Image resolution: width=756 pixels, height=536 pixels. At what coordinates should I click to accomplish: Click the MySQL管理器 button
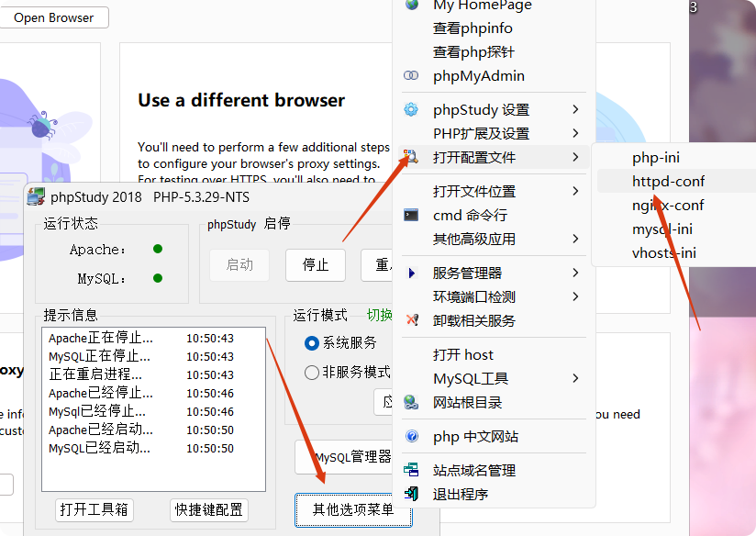coord(343,456)
